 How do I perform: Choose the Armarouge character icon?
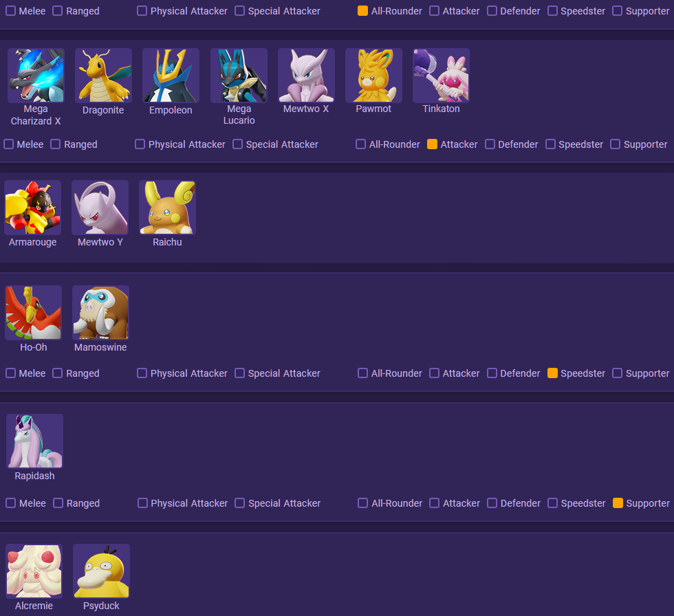pos(33,208)
